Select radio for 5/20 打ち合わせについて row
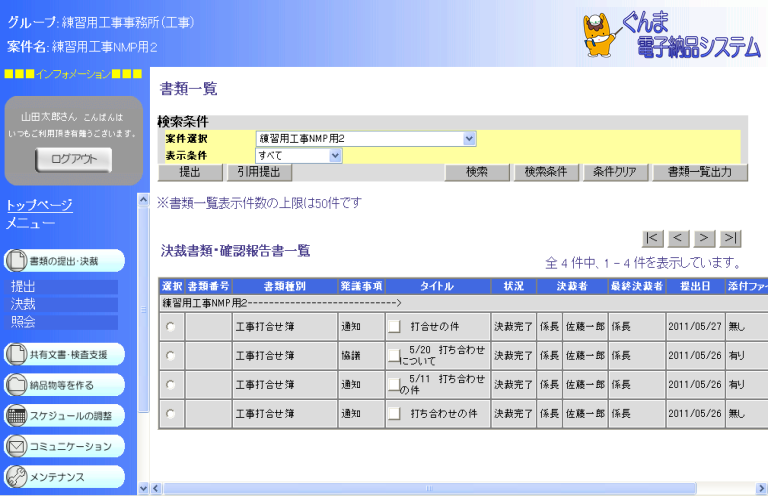The height and width of the screenshot is (496, 768). (170, 356)
